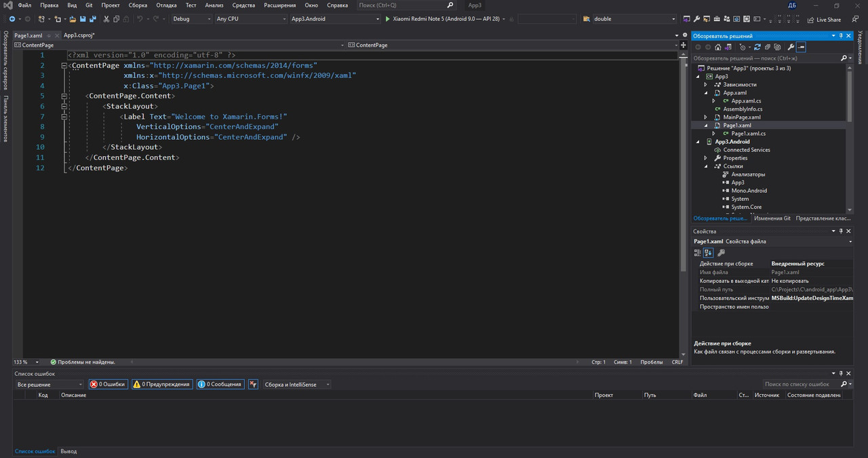This screenshot has height=458, width=868.
Task: Click the Copy icon in toolbar
Action: pyautogui.click(x=116, y=19)
